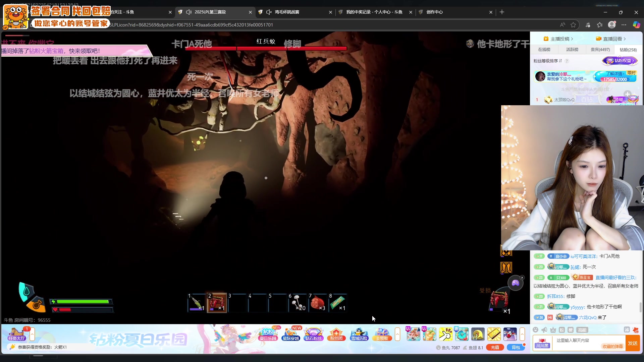Switch to the 贵宾(4497) tab

(x=600, y=50)
